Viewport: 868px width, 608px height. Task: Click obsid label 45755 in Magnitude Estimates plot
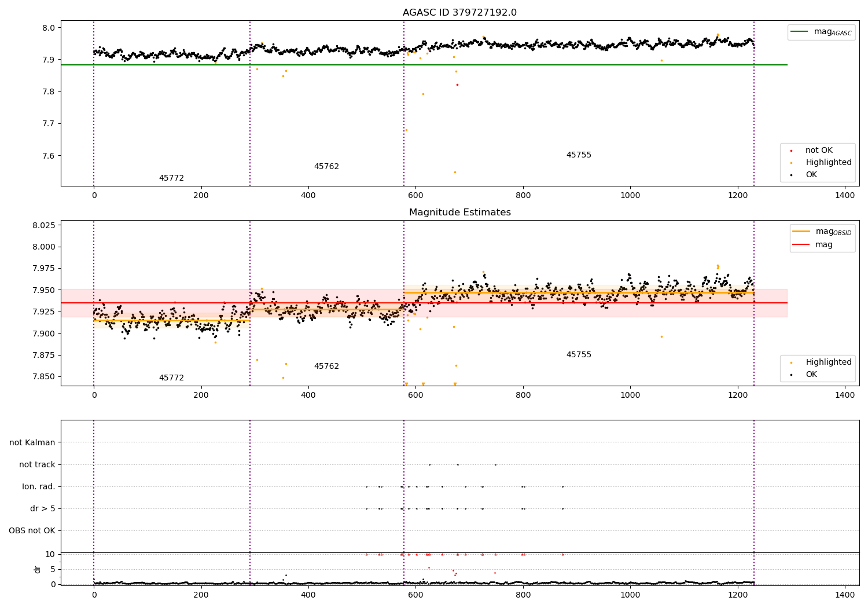[579, 355]
